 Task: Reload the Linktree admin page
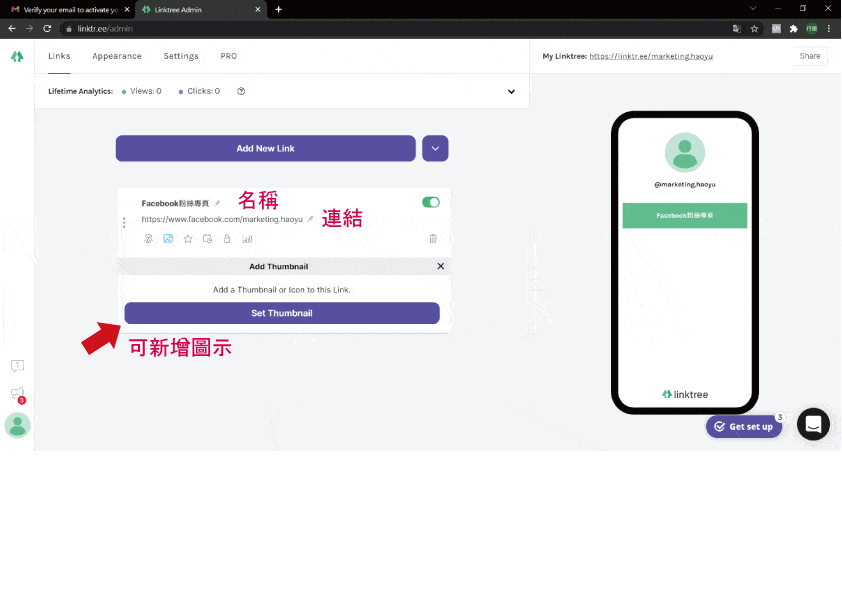(x=47, y=28)
